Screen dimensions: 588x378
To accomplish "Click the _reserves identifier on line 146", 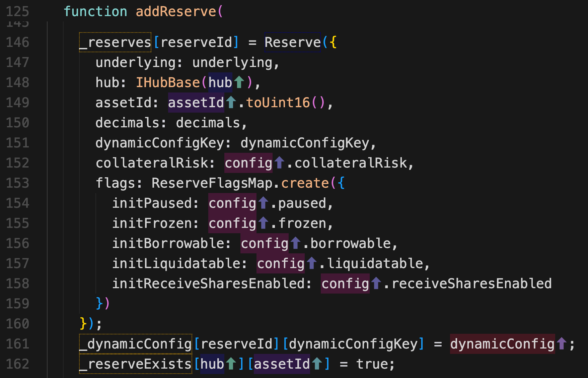I will click(115, 42).
